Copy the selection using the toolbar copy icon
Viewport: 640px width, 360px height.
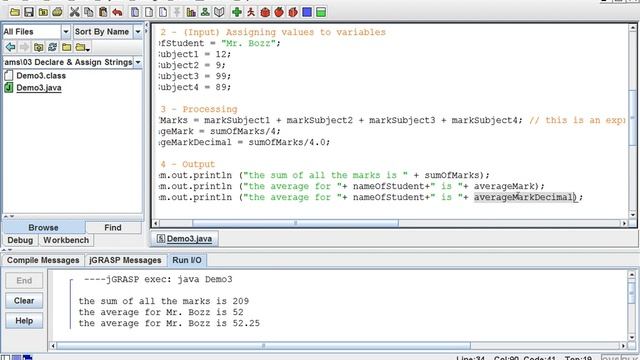coord(89,12)
